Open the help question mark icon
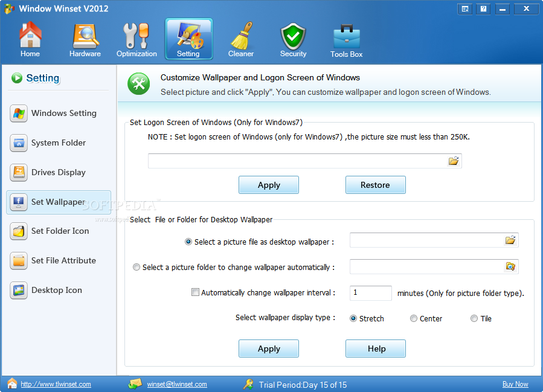Image resolution: width=543 pixels, height=392 pixels. (x=483, y=9)
